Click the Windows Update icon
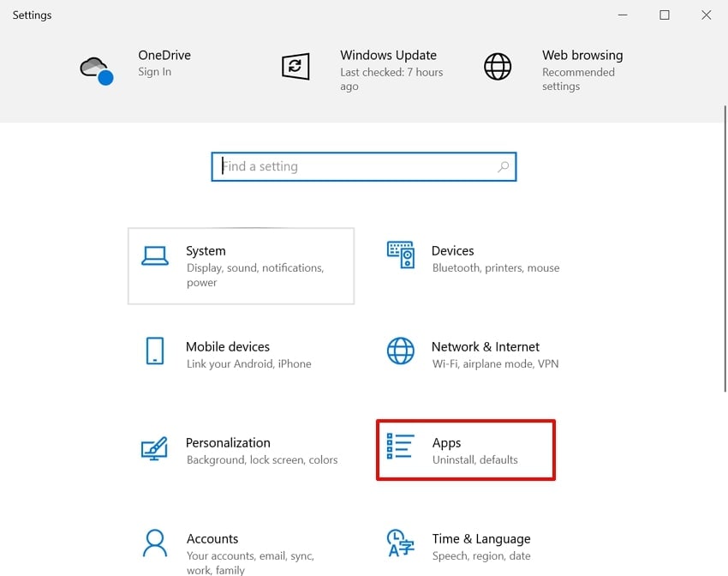 295,66
